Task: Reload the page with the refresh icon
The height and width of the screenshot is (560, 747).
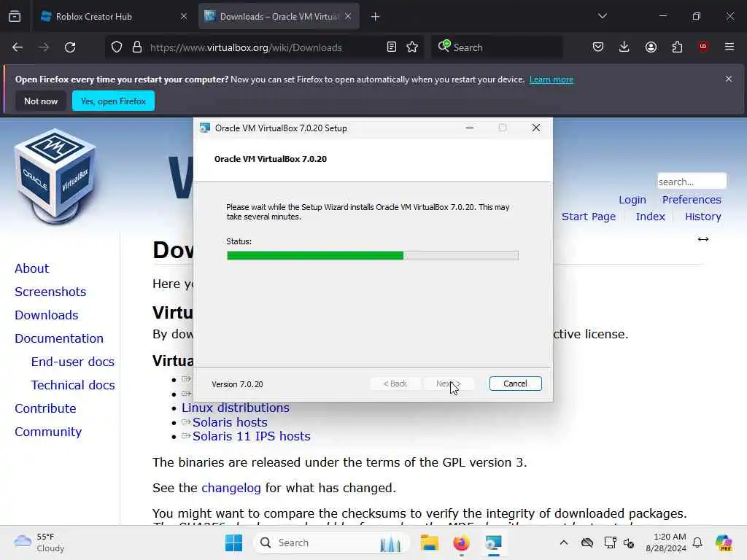Action: click(70, 47)
